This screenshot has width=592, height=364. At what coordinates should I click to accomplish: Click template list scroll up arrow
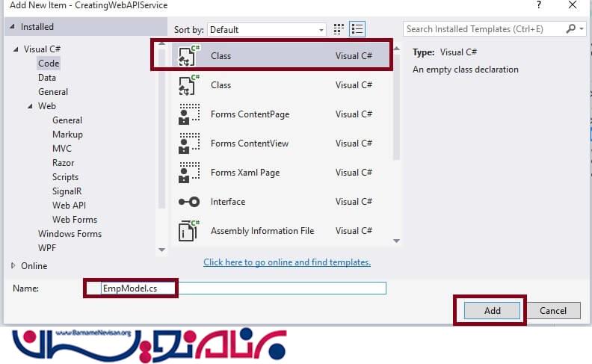(x=396, y=48)
